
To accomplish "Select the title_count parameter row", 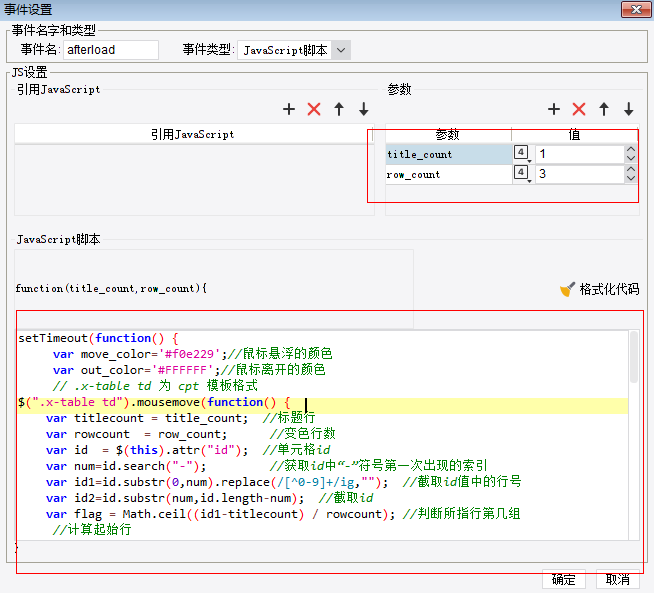I will click(449, 154).
